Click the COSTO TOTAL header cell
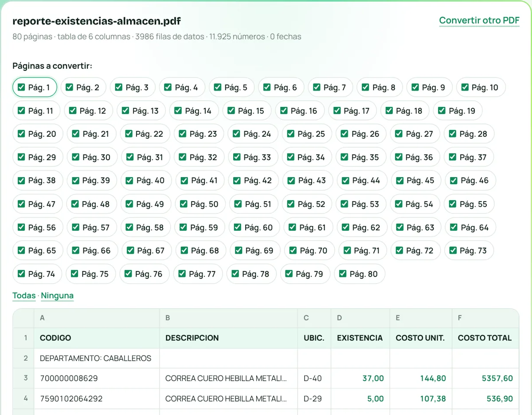 [x=485, y=338]
